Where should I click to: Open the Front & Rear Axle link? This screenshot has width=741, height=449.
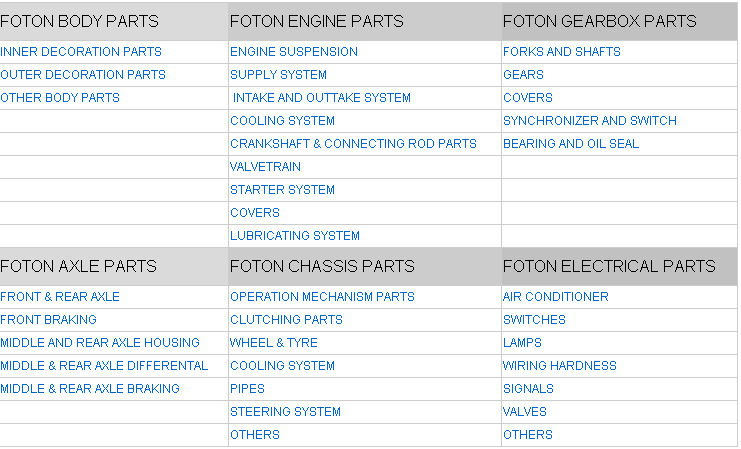60,297
